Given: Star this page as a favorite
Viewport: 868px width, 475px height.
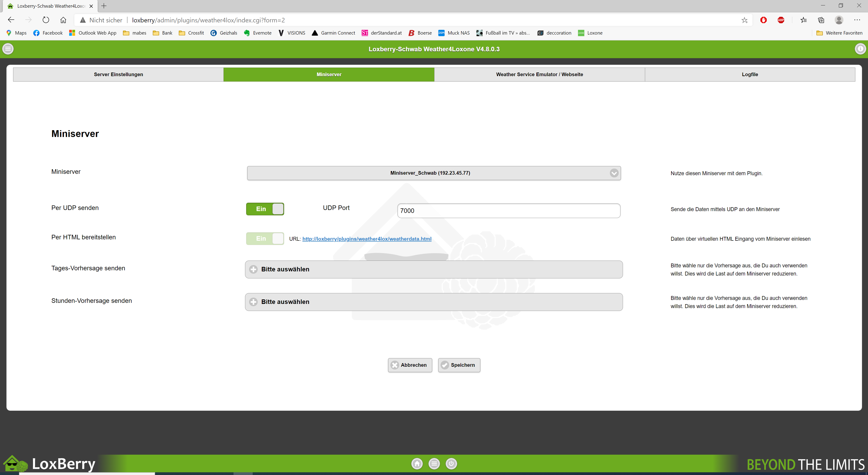Looking at the screenshot, I should click(744, 20).
